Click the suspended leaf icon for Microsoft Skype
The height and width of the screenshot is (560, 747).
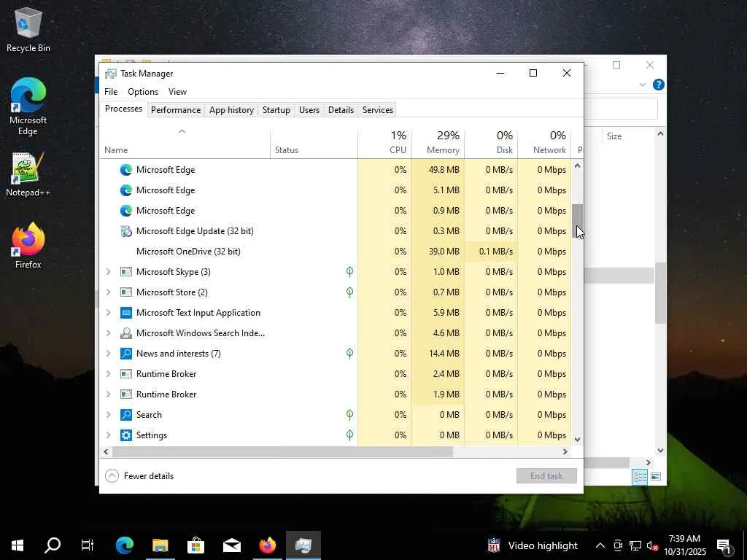tap(349, 272)
